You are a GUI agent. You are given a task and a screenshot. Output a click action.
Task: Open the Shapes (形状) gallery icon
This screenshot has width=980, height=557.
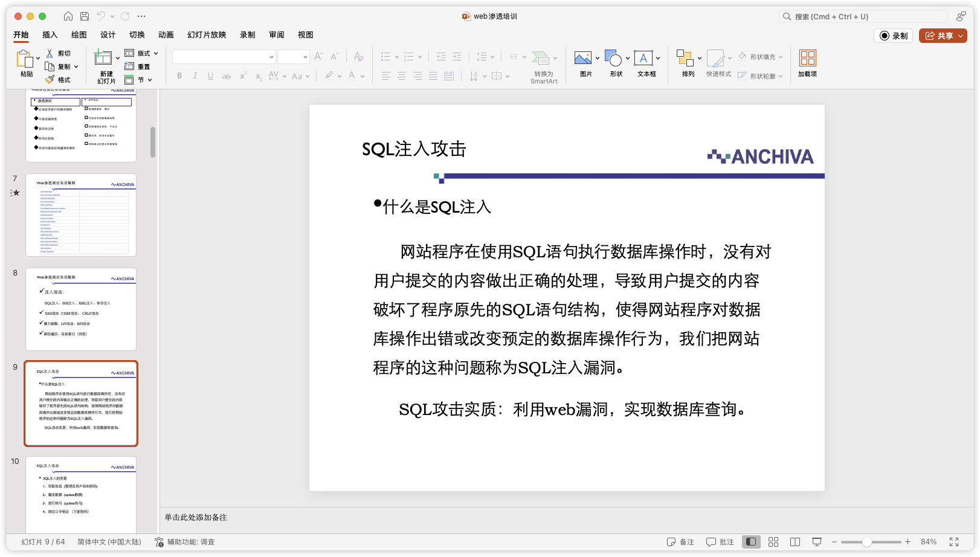click(x=613, y=59)
